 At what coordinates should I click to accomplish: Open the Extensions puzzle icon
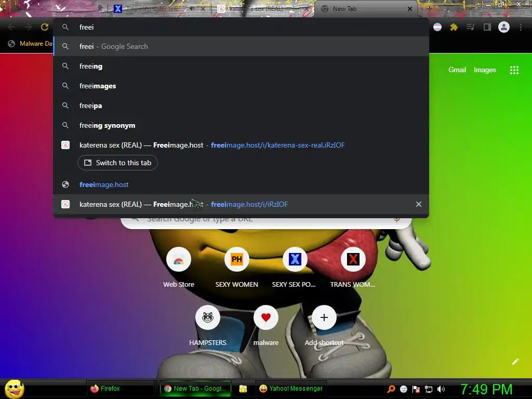pyautogui.click(x=454, y=27)
